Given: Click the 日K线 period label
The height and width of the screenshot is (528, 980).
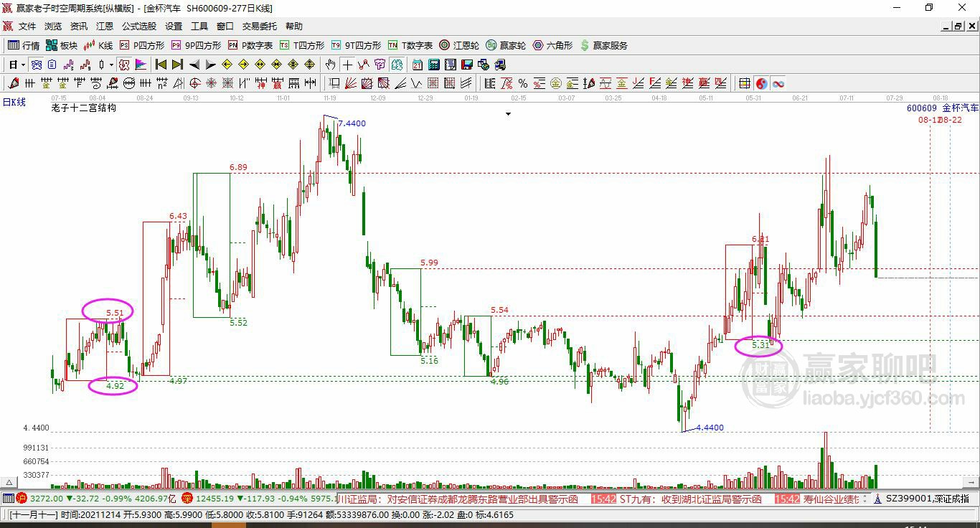Looking at the screenshot, I should click(14, 103).
